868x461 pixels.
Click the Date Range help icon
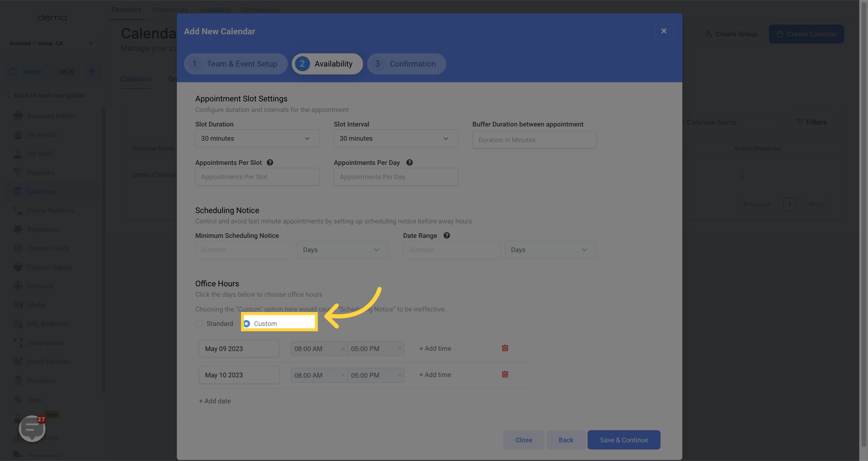[447, 236]
